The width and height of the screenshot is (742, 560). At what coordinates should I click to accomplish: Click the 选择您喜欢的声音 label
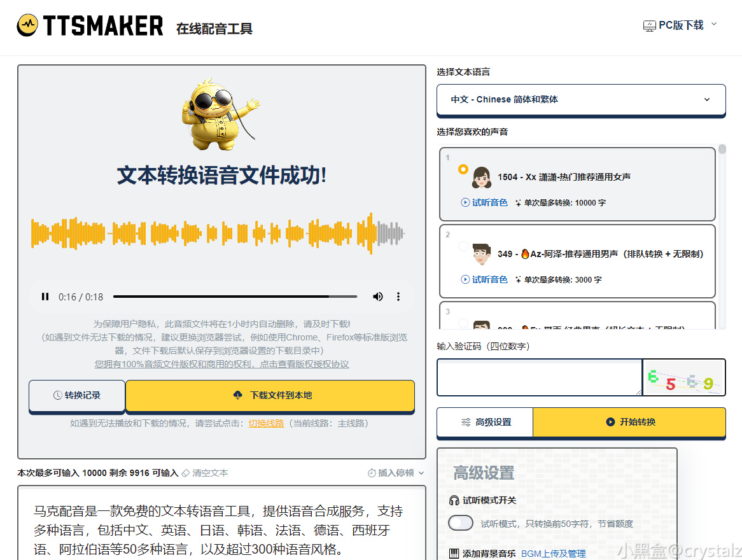click(472, 132)
